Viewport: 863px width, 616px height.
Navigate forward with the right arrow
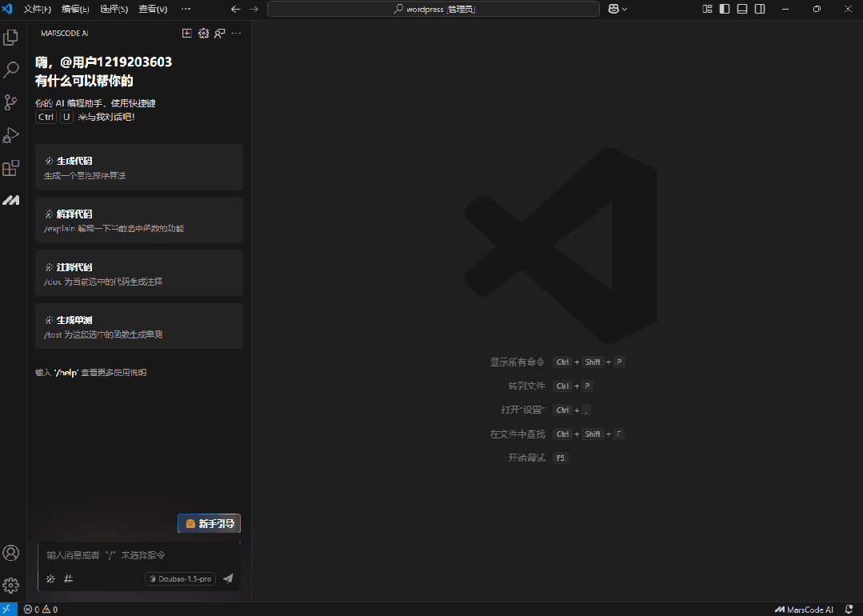[254, 9]
